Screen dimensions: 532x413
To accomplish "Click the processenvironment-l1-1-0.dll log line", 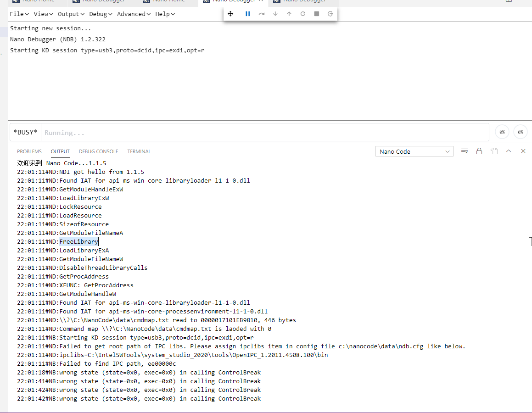I will (142, 311).
